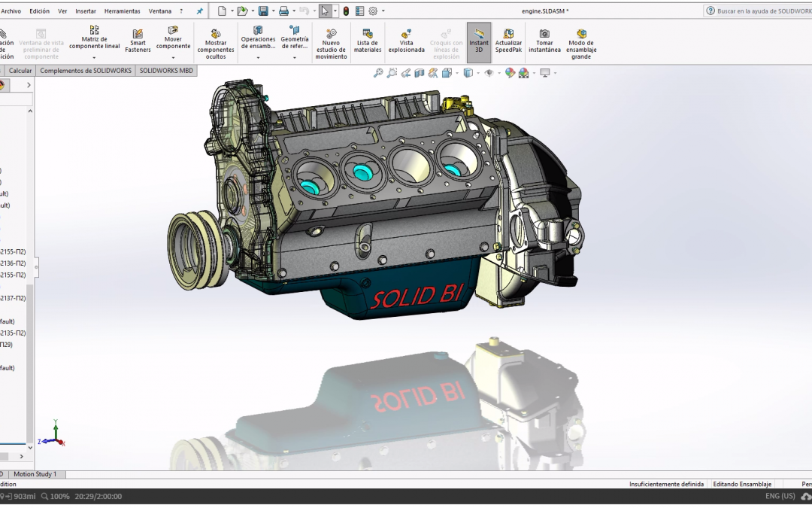The width and height of the screenshot is (812, 508).
Task: Launch Smart Fasteners
Action: 138,41
